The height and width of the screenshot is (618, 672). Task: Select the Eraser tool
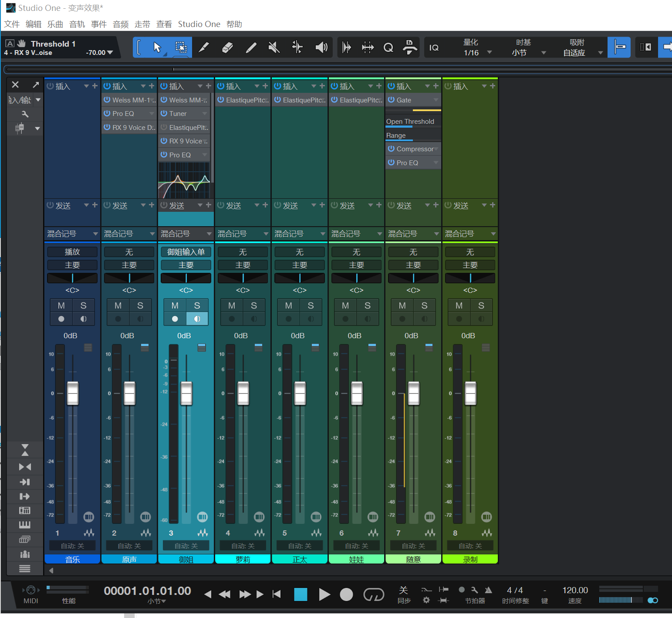pos(227,47)
